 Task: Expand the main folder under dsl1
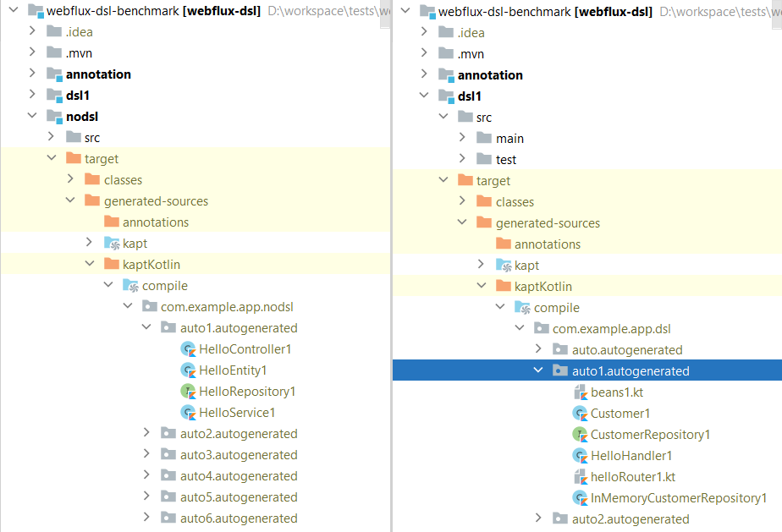[462, 139]
